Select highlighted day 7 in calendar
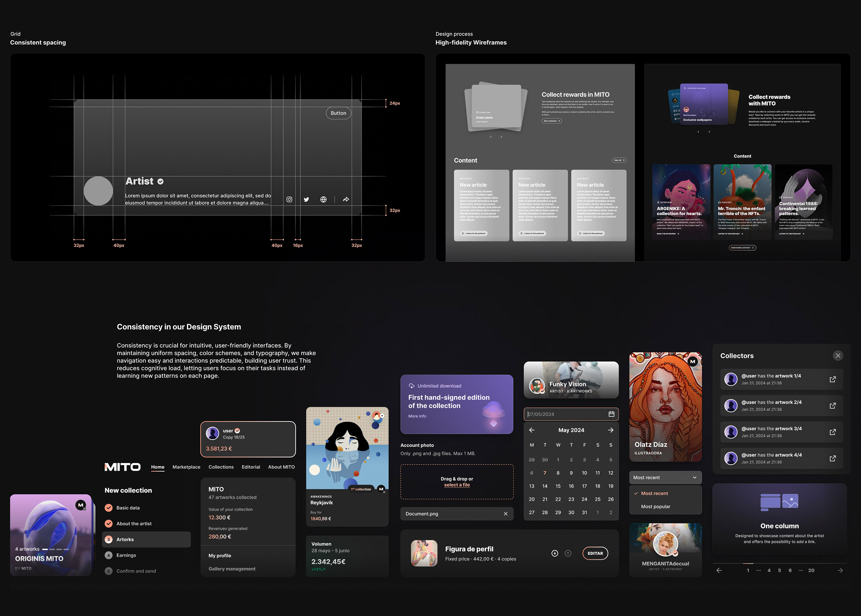Viewport: 861px width, 616px height. [x=545, y=473]
